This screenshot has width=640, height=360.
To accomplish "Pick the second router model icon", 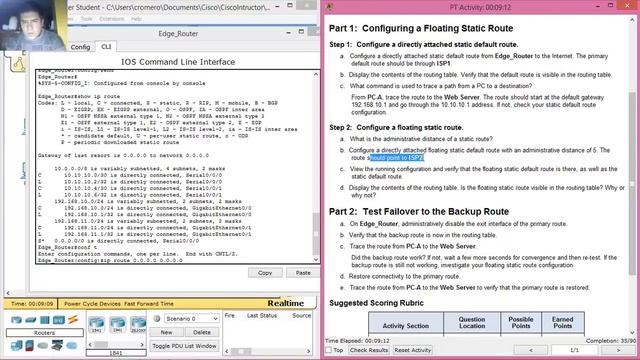I will pyautogui.click(x=118, y=325).
